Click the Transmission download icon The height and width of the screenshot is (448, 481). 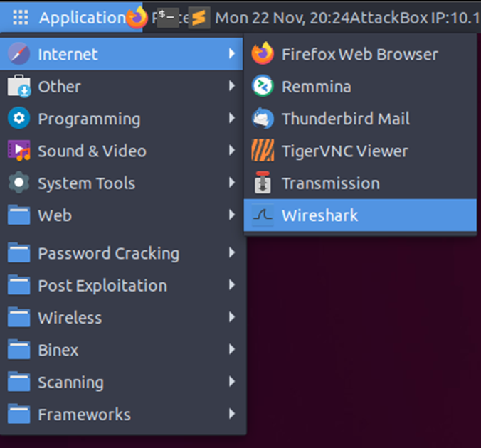(263, 183)
